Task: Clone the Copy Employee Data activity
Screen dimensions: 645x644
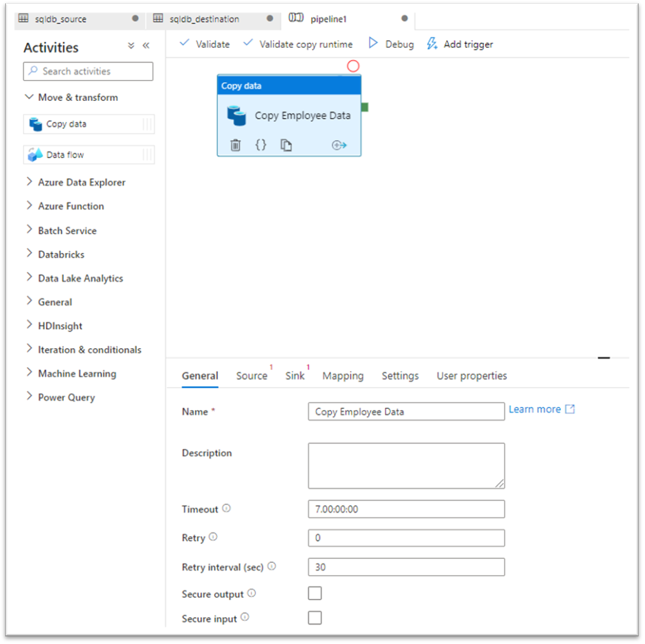Action: 286,145
